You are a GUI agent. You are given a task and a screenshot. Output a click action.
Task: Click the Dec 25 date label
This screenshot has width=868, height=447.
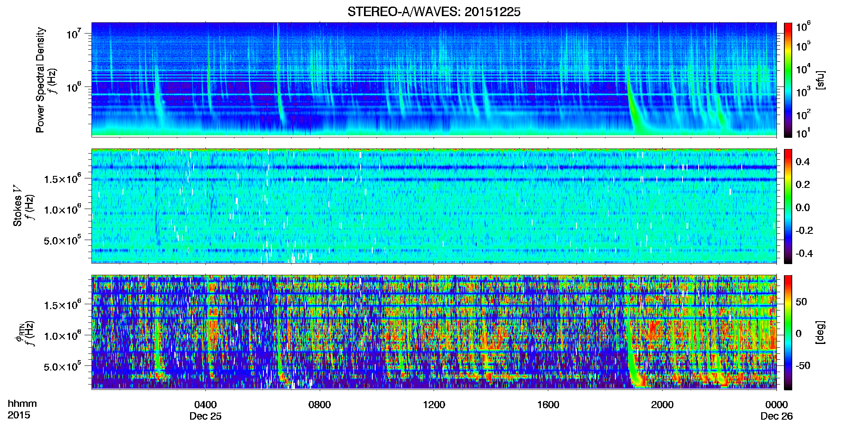205,416
